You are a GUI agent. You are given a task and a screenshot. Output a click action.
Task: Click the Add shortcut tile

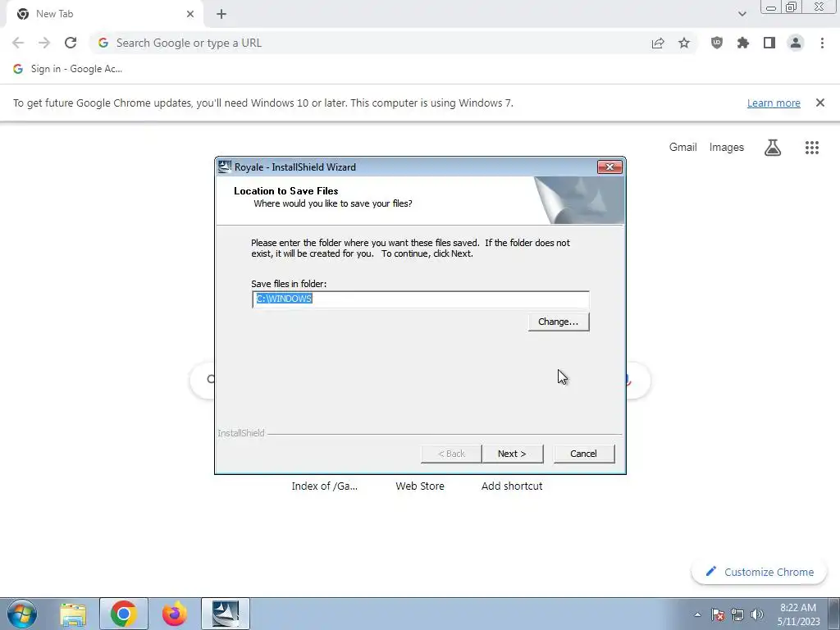[512, 486]
